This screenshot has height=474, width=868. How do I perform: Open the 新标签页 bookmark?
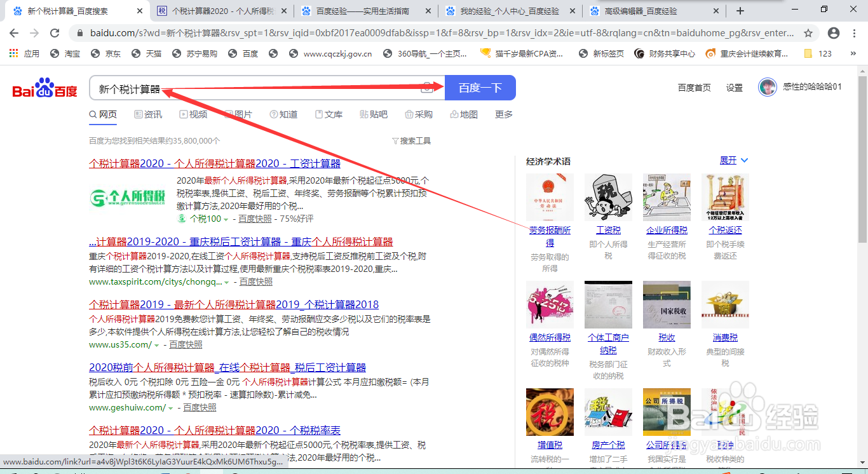[601, 53]
